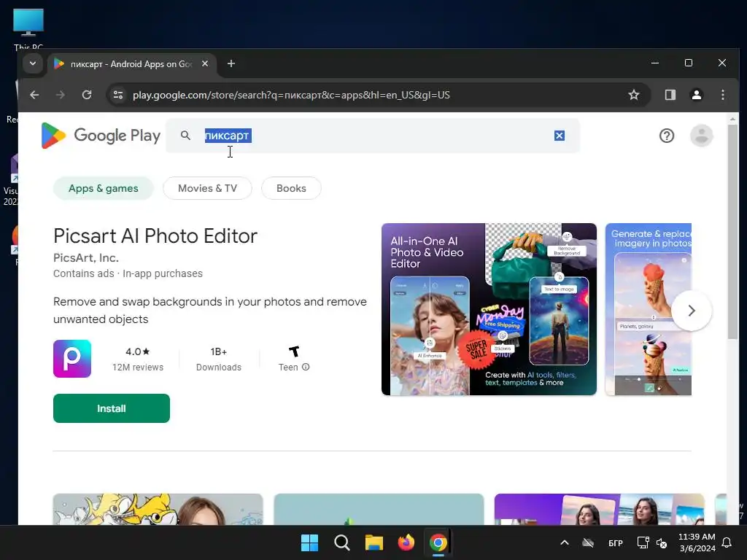747x560 pixels.
Task: Select This PC desktop icon
Action: pyautogui.click(x=28, y=28)
